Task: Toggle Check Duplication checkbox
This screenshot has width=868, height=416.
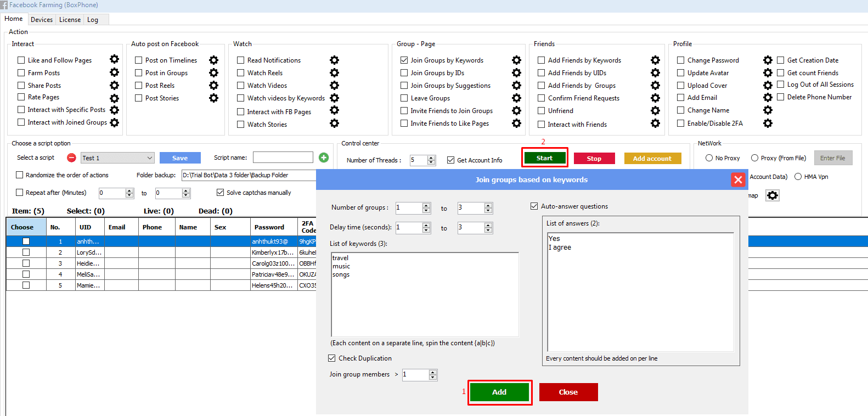Action: click(x=331, y=358)
